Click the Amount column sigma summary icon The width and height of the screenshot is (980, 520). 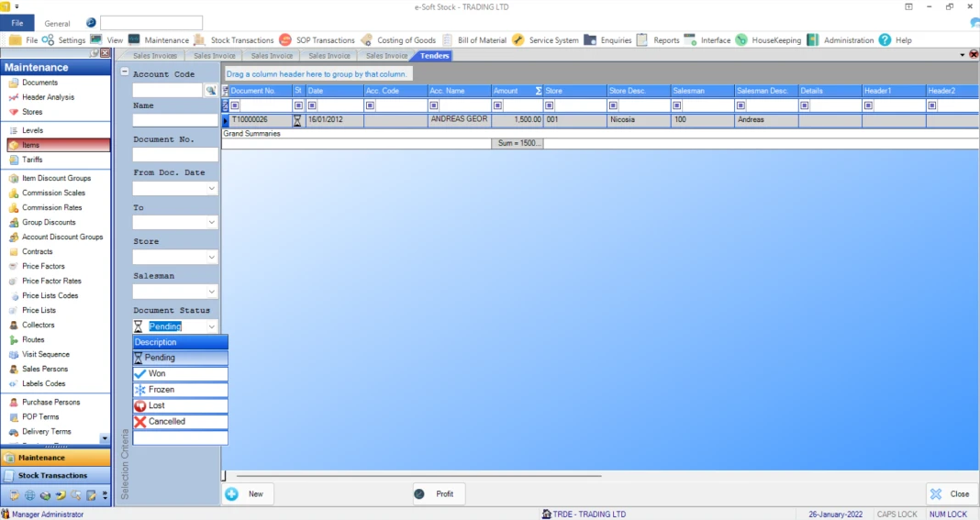coord(538,91)
